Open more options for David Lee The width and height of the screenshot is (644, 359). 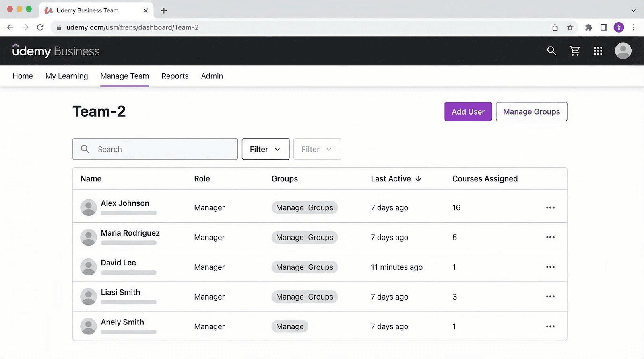(550, 267)
